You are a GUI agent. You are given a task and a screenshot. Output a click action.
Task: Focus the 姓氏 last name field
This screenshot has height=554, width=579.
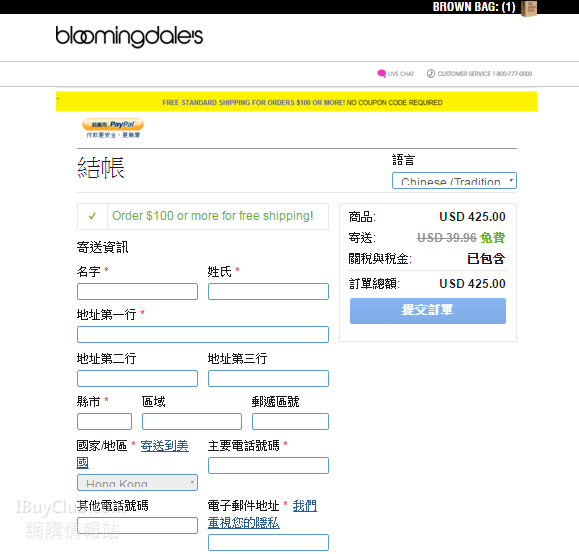[x=268, y=291]
